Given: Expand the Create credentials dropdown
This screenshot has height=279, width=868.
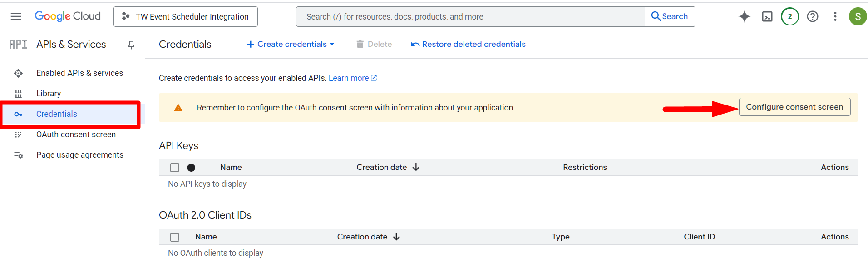Looking at the screenshot, I should click(x=291, y=44).
